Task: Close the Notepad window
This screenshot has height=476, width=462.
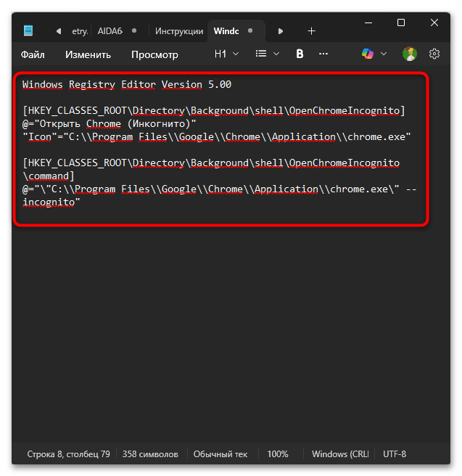Action: click(x=434, y=22)
